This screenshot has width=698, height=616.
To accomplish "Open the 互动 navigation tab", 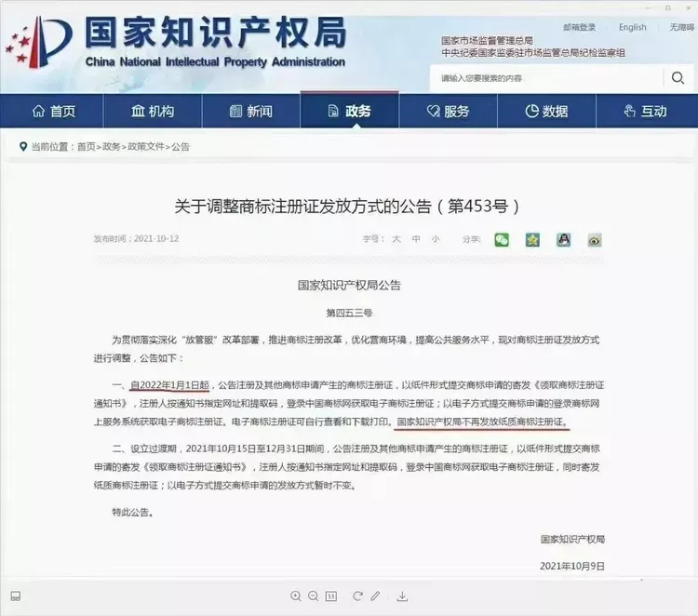I will tap(646, 111).
